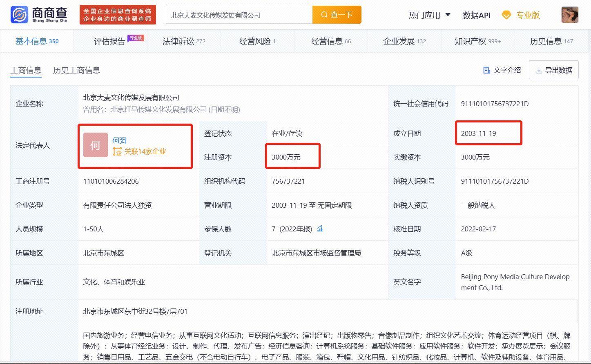
Task: Select the 企业发展 132 tab
Action: pyautogui.click(x=404, y=41)
